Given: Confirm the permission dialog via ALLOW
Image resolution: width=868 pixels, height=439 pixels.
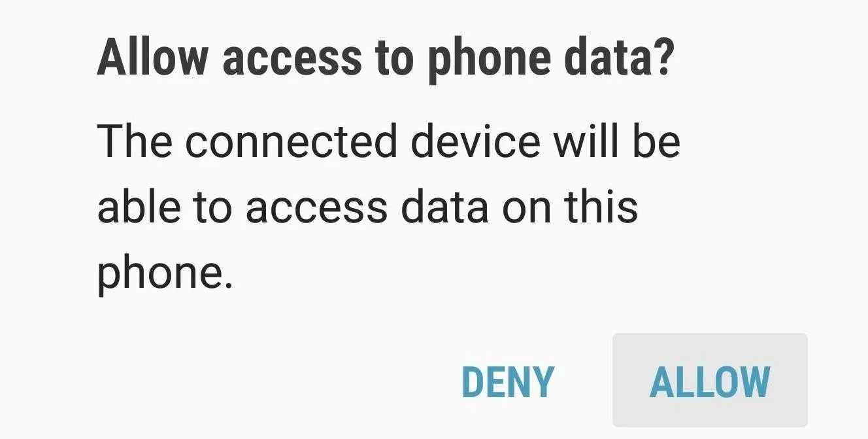Looking at the screenshot, I should pyautogui.click(x=710, y=380).
